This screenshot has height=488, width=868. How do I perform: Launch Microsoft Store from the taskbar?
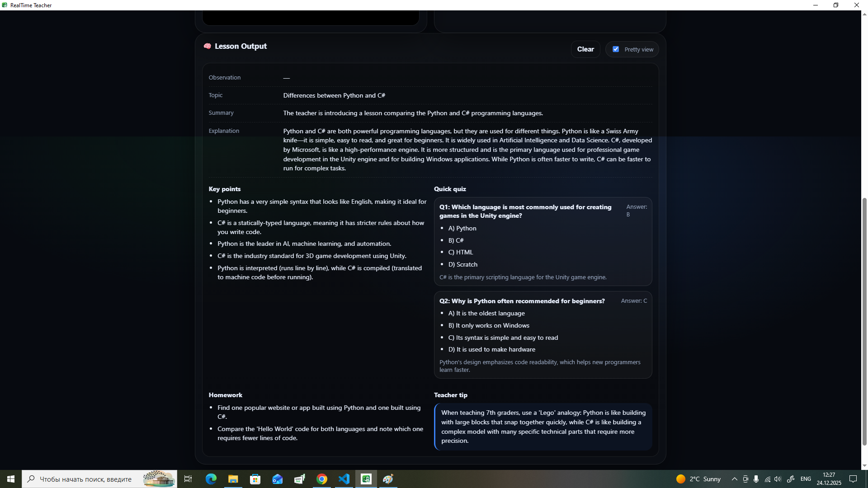[x=255, y=479]
